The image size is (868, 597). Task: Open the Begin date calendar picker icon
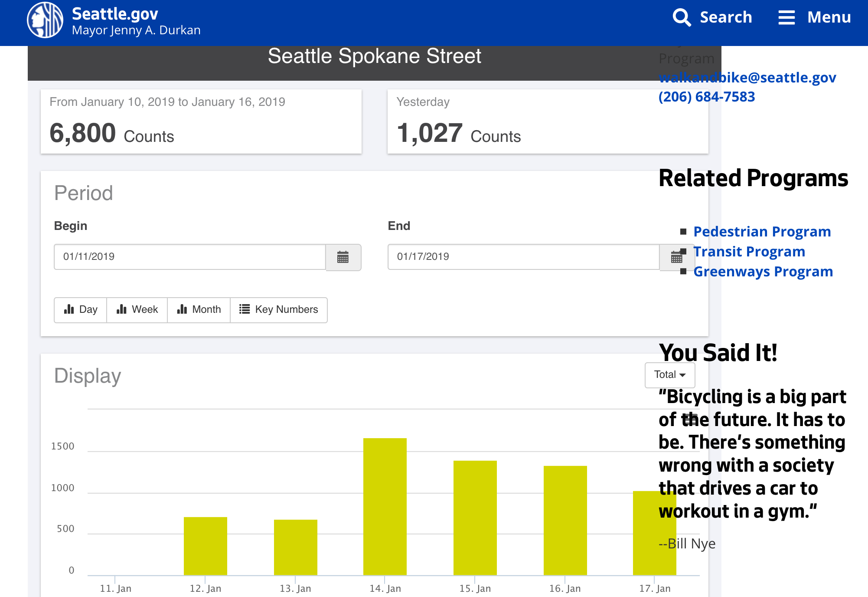343,257
